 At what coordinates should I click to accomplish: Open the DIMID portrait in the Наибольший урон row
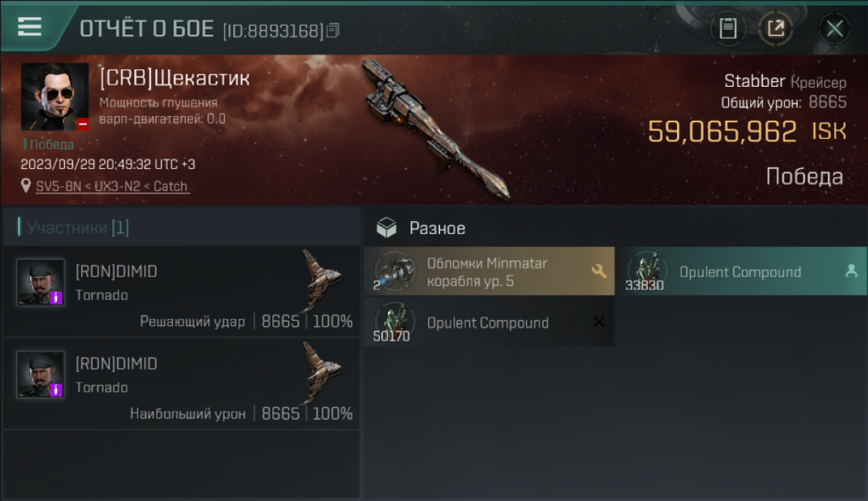[41, 375]
